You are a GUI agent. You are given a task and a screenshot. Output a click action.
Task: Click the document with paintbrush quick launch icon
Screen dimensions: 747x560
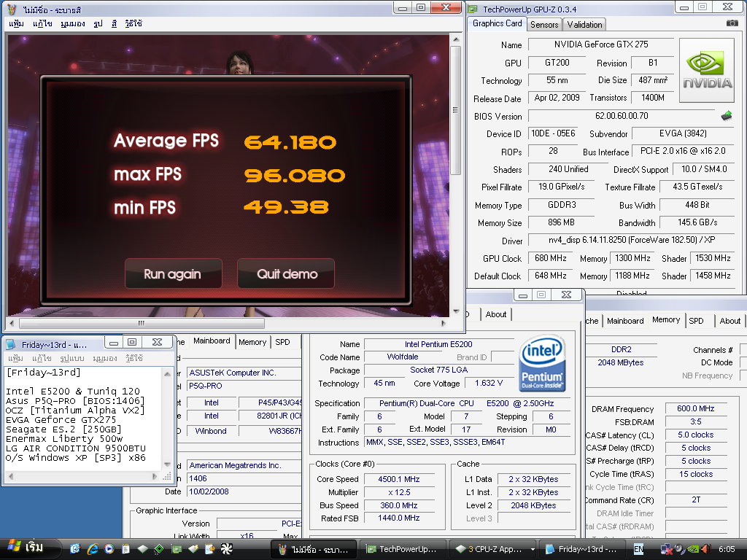coord(209,549)
